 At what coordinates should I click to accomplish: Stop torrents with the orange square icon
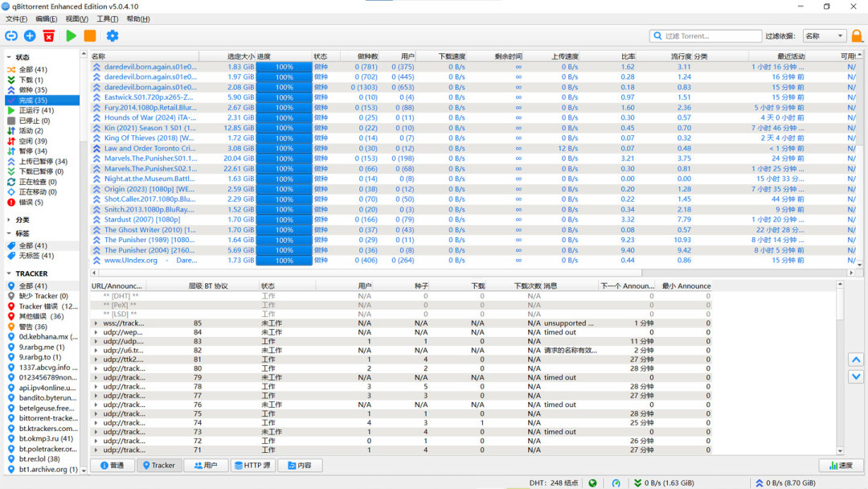[90, 36]
